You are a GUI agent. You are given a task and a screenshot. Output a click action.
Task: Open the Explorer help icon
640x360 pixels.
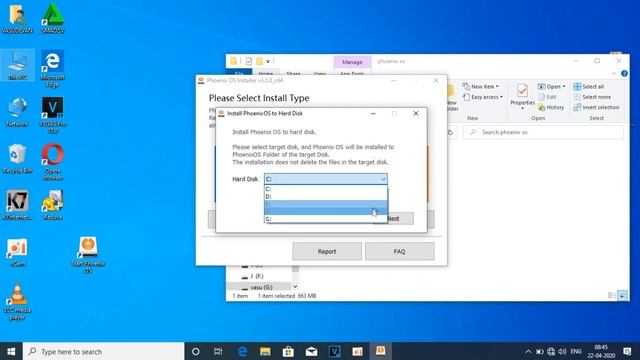click(x=624, y=73)
